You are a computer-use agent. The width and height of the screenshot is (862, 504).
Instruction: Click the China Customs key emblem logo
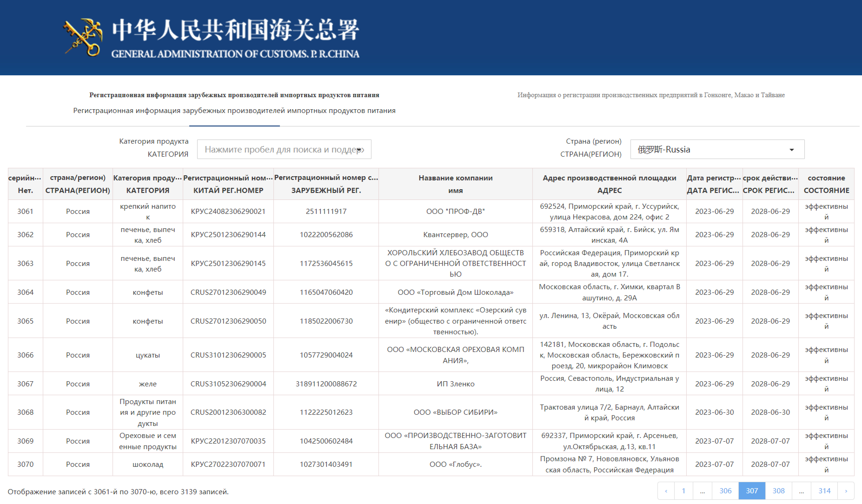83,37
